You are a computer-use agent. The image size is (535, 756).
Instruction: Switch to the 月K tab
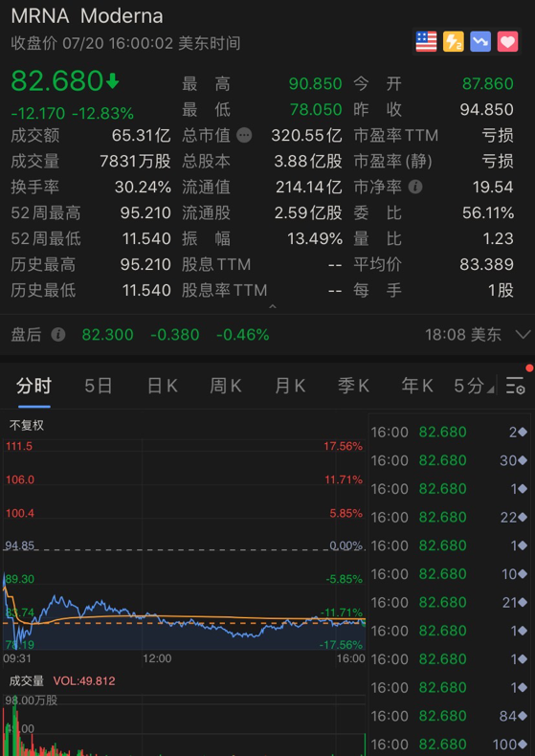(290, 386)
